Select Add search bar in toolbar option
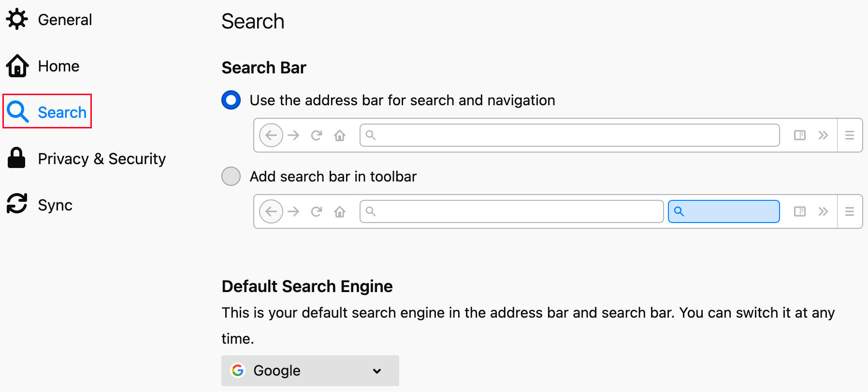868x392 pixels. 231,176
